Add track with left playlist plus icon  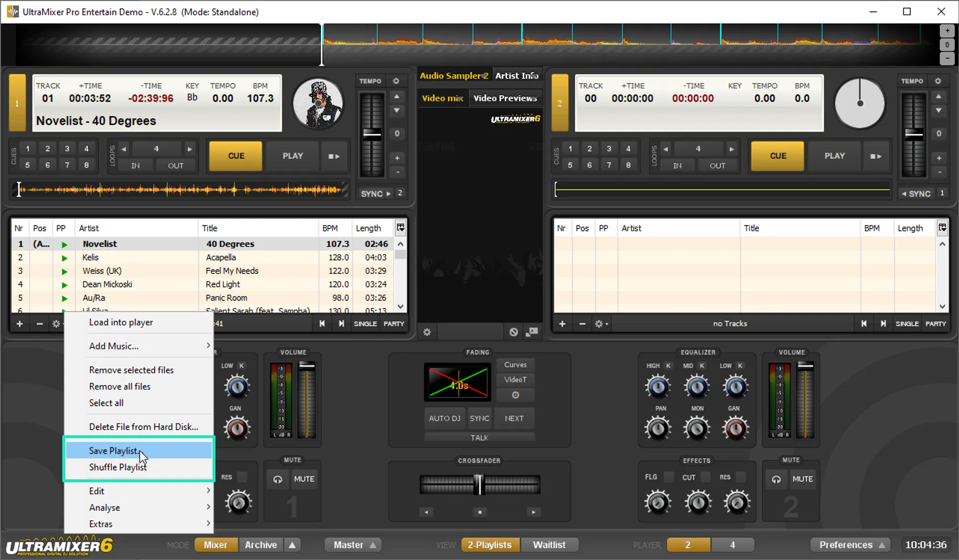point(20,324)
